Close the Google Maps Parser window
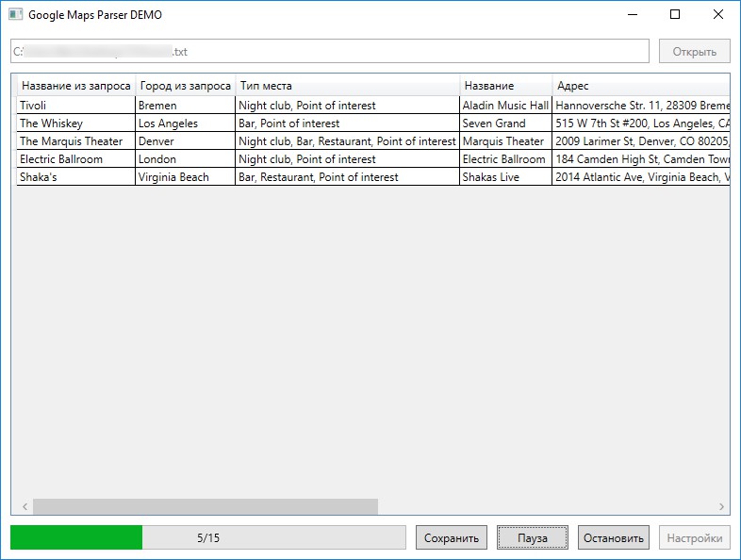Screen dimensions: 741x560 pyautogui.click(x=717, y=14)
